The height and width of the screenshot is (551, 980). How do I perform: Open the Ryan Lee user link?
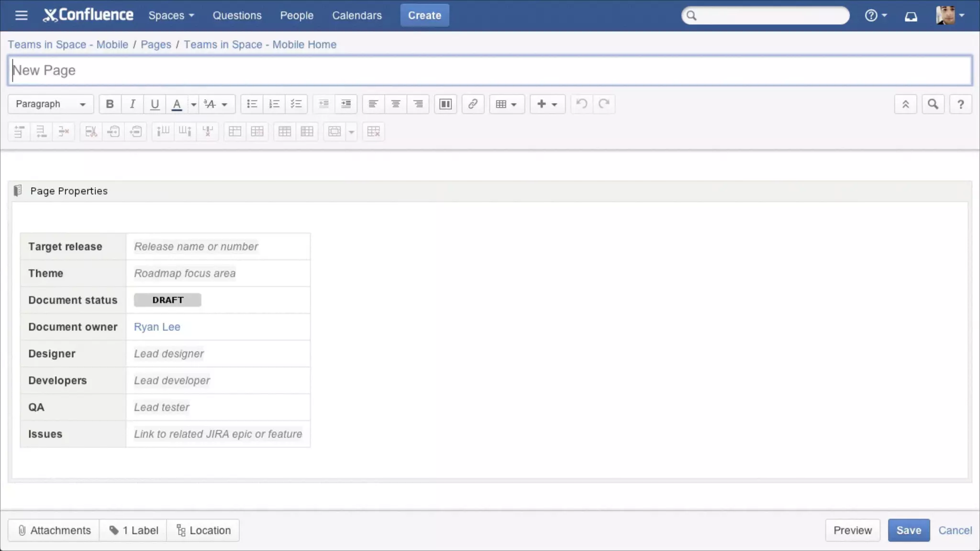point(157,327)
